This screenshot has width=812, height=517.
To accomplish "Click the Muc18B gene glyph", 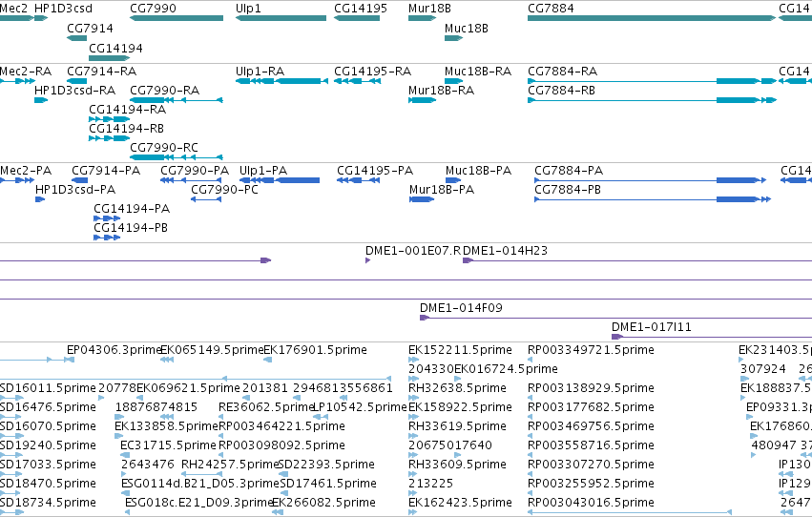I will (x=453, y=38).
